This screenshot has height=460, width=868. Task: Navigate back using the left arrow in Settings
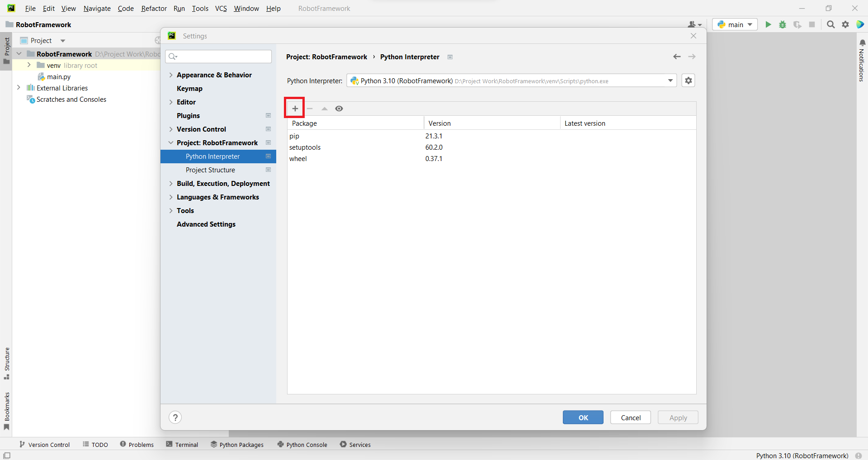tap(677, 57)
